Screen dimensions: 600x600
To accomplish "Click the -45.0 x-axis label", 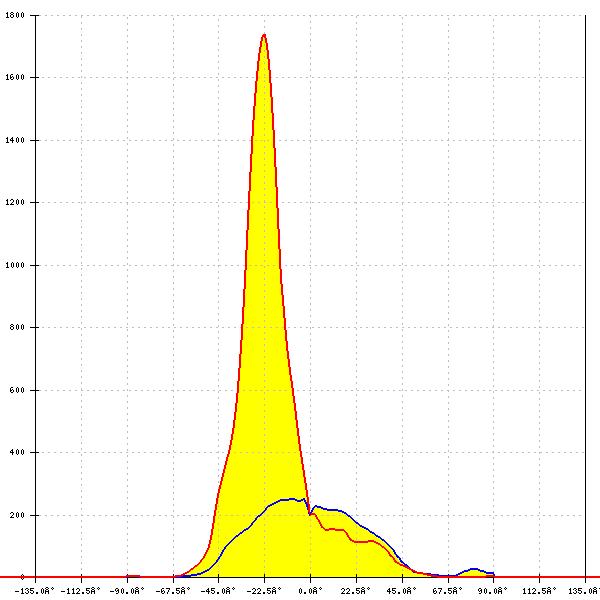I will [x=218, y=591].
